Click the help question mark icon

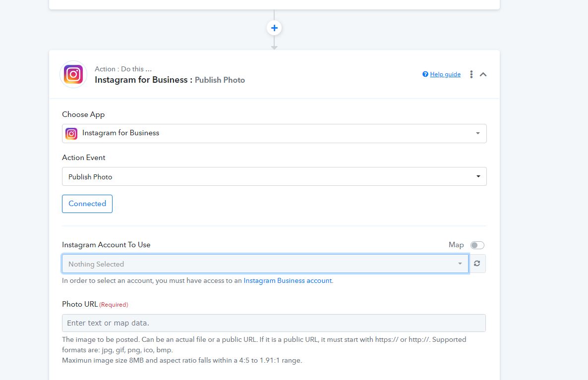[x=425, y=74]
